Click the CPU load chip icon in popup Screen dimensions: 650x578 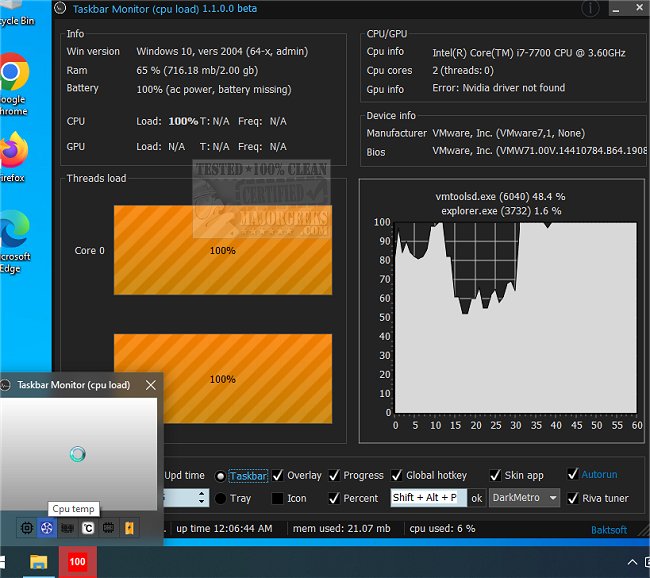(x=27, y=527)
